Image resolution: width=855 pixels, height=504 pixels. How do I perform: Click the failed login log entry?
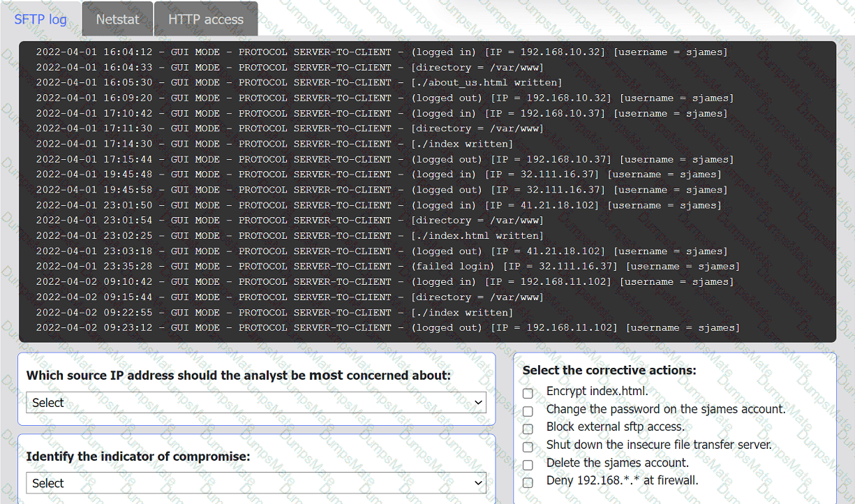click(387, 267)
